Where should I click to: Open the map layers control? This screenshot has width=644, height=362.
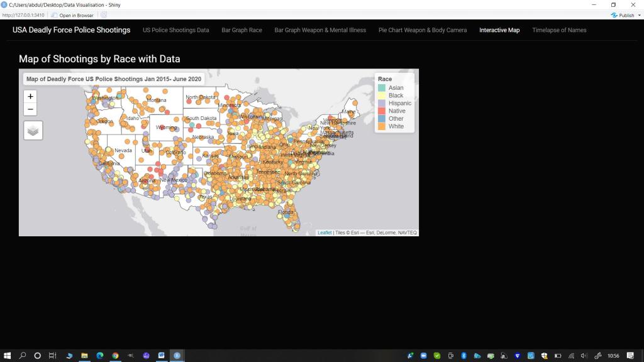pyautogui.click(x=33, y=131)
